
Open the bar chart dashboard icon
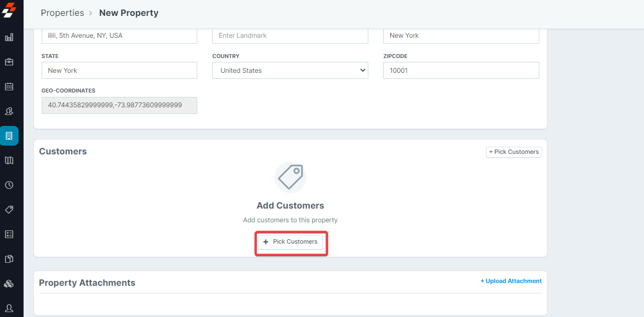coord(9,37)
